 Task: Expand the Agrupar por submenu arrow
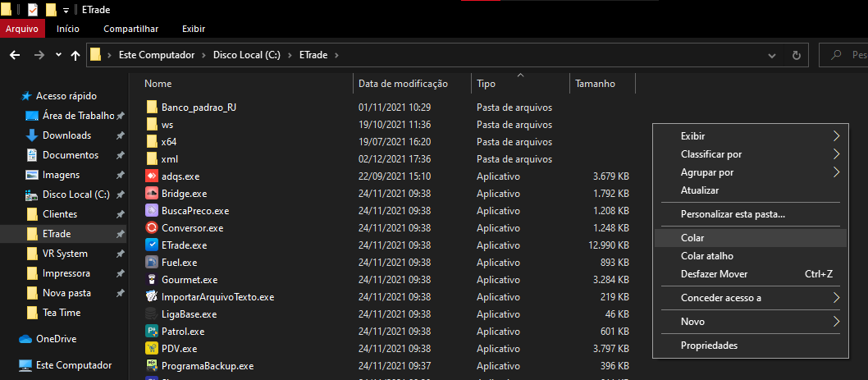tap(836, 172)
